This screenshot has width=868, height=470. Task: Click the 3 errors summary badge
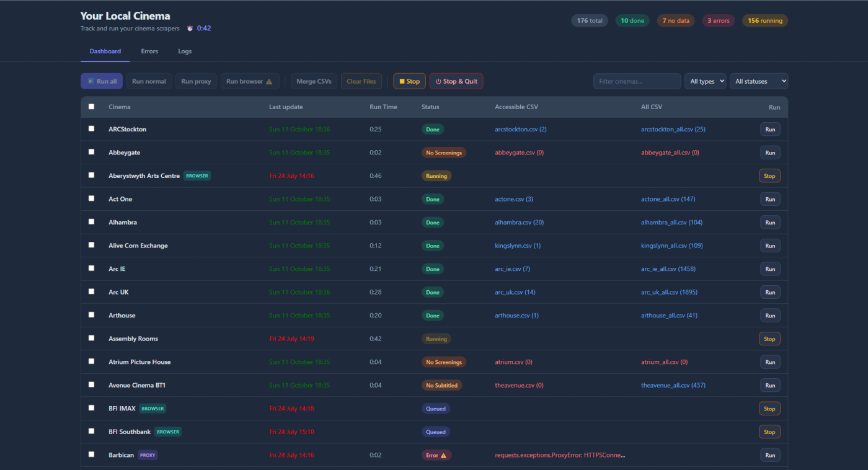(x=718, y=20)
